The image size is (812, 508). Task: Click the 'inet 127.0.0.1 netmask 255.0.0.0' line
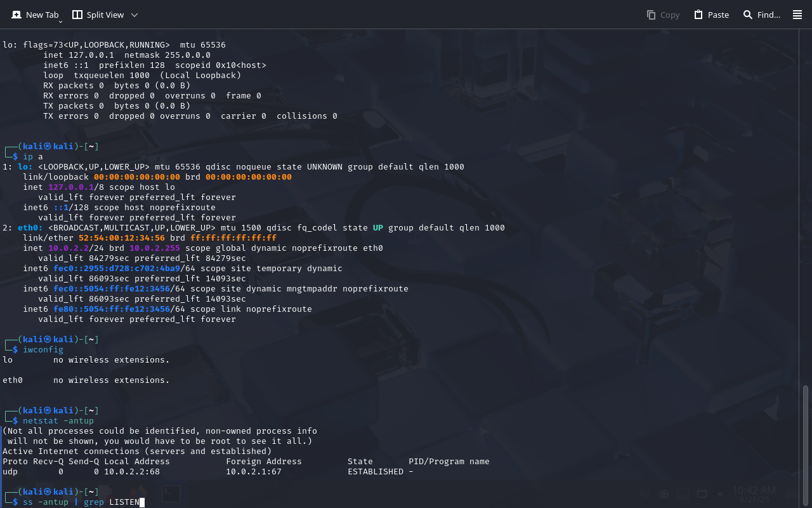click(127, 55)
